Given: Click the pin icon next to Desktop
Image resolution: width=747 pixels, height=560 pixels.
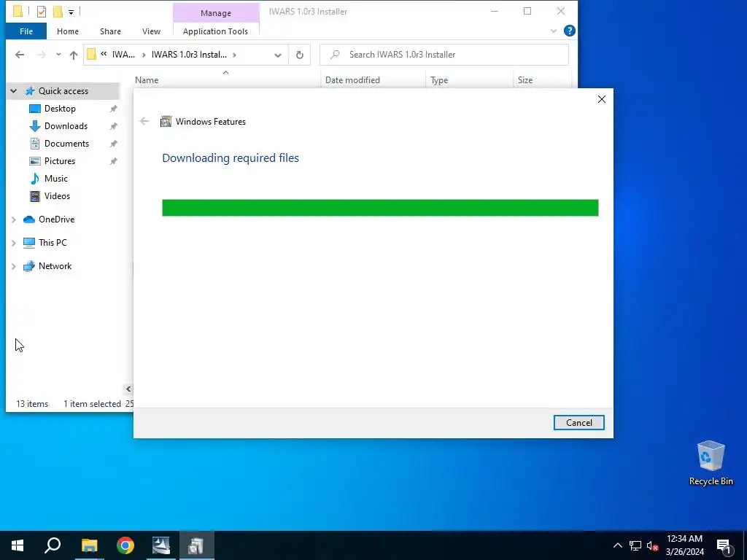Looking at the screenshot, I should (113, 109).
